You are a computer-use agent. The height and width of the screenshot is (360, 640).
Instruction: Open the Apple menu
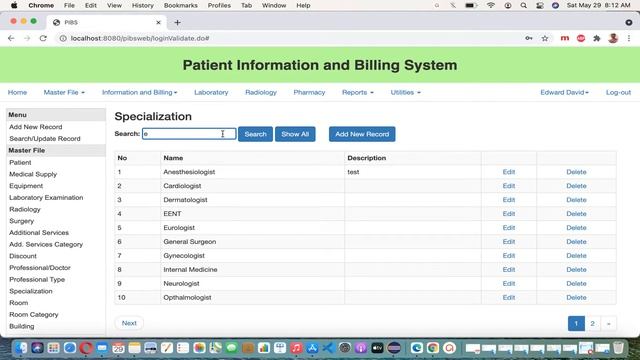[x=14, y=5]
